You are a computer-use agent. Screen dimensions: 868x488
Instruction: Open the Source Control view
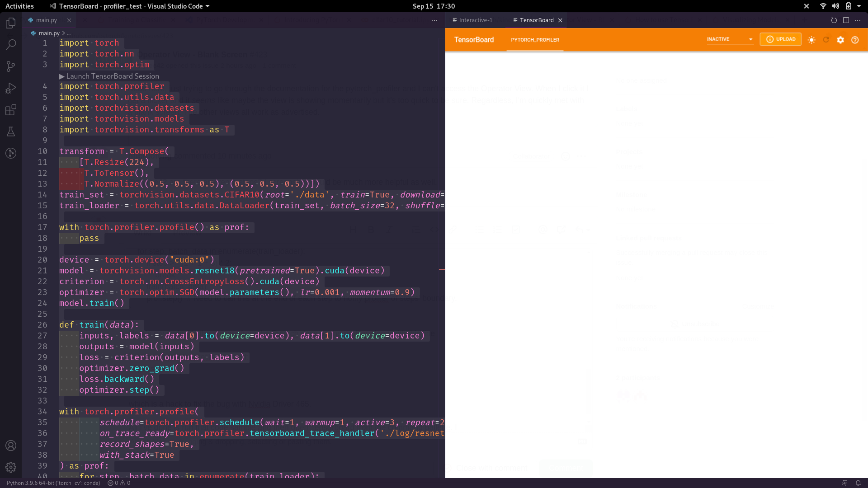coord(11,66)
